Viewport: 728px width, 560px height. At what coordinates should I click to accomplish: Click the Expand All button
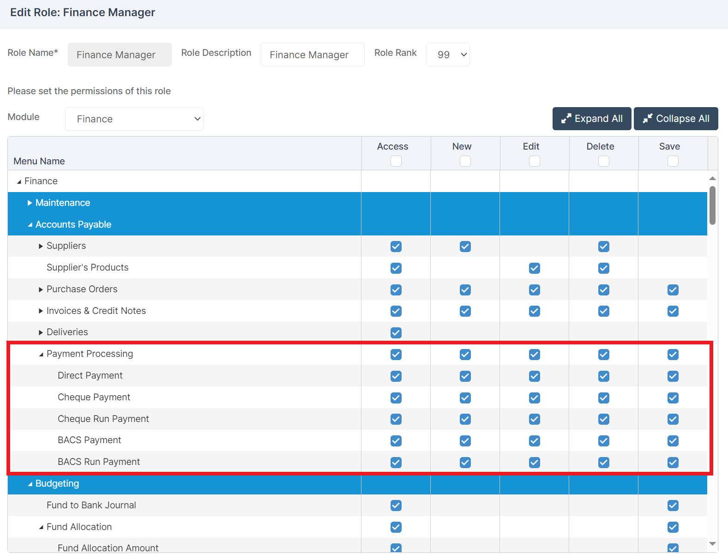[x=591, y=119]
